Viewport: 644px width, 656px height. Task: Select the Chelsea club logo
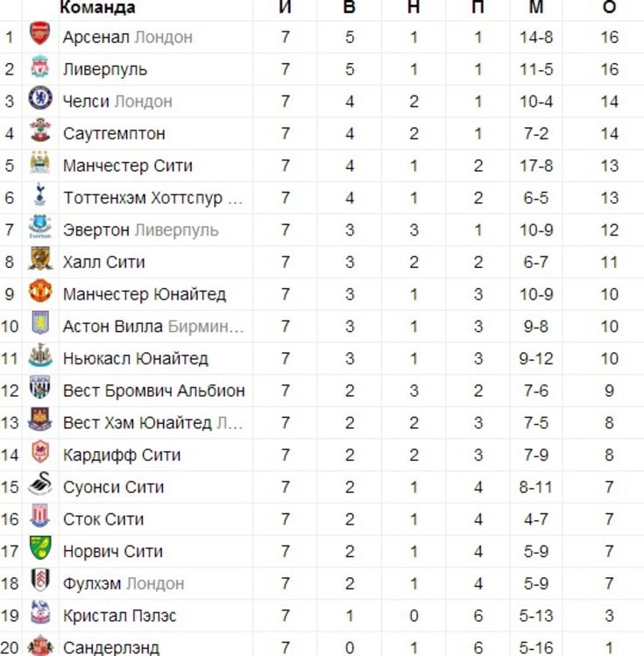point(40,98)
